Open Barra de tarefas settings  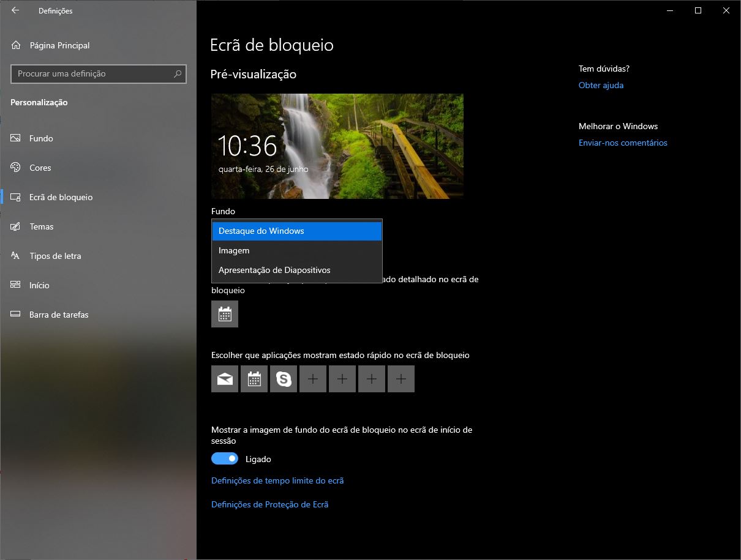tap(98, 315)
